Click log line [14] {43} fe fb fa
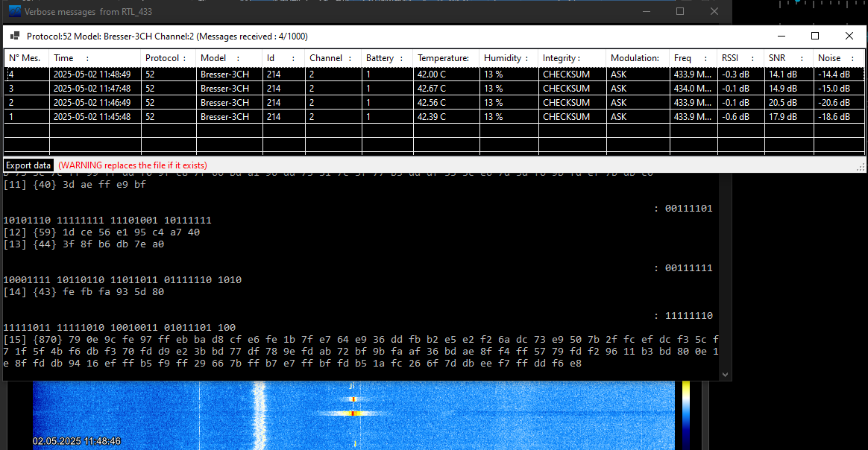868x450 pixels. click(x=84, y=292)
